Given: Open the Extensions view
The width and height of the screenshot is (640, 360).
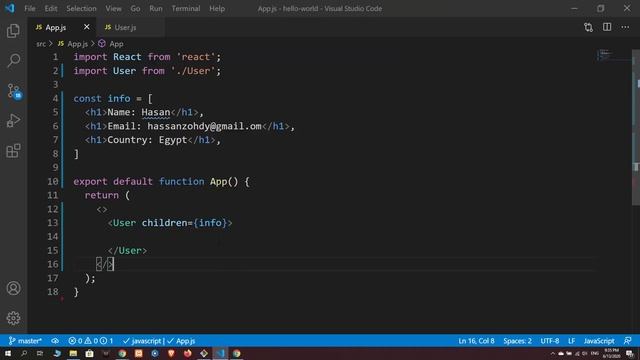Looking at the screenshot, I should point(13,151).
